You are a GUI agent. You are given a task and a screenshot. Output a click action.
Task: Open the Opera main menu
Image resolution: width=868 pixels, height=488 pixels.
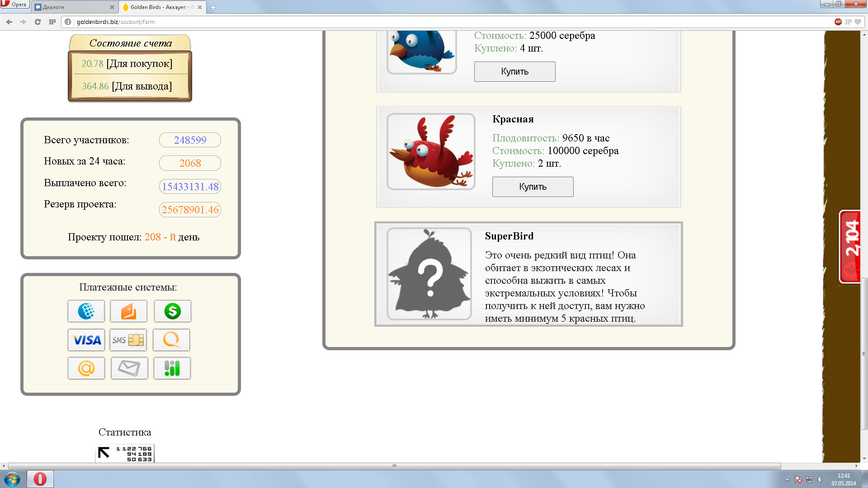tap(14, 4)
